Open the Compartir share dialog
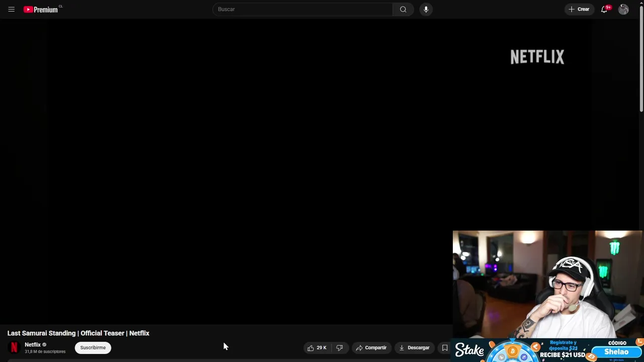Screen dimensions: 644x362 (x=371, y=347)
